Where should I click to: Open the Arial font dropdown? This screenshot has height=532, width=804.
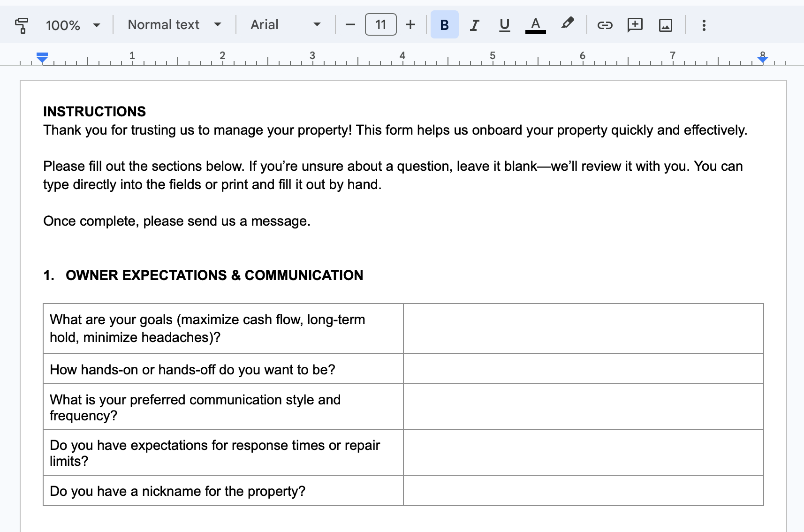(x=285, y=25)
